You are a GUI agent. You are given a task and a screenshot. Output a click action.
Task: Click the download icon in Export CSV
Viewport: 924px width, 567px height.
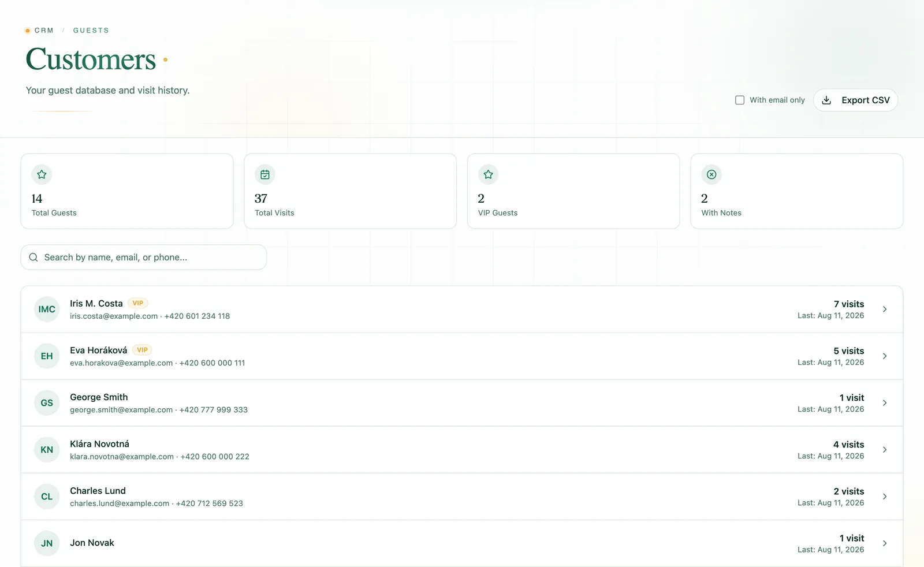826,100
